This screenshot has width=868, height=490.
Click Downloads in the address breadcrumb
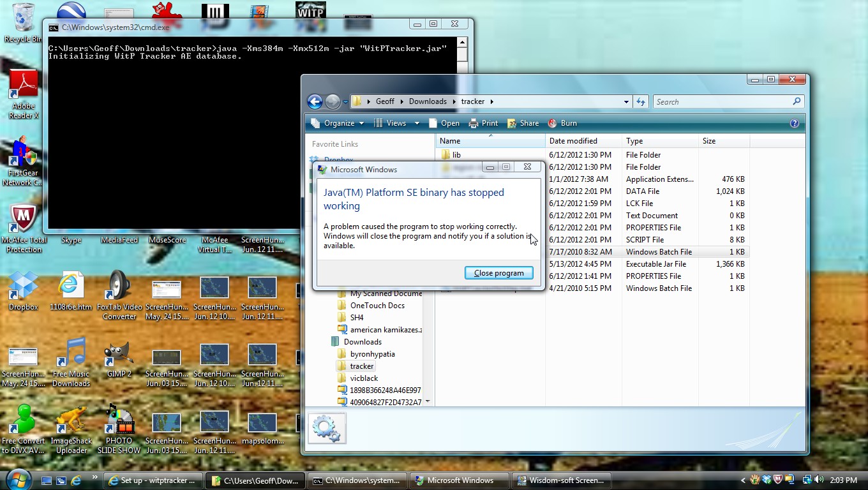428,101
